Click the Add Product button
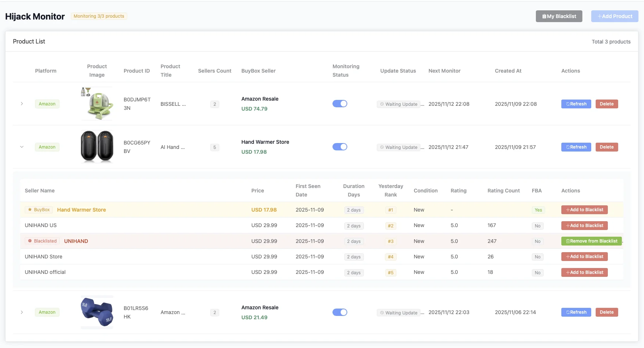 coord(614,16)
